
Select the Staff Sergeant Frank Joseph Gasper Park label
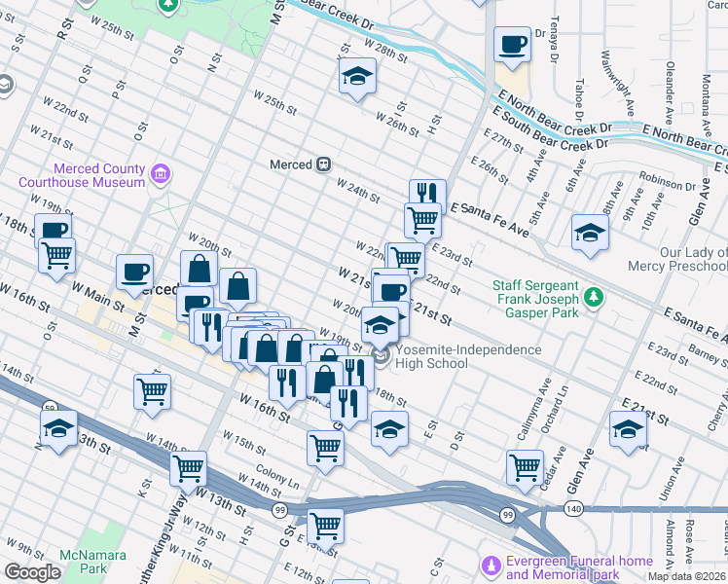[x=538, y=299]
